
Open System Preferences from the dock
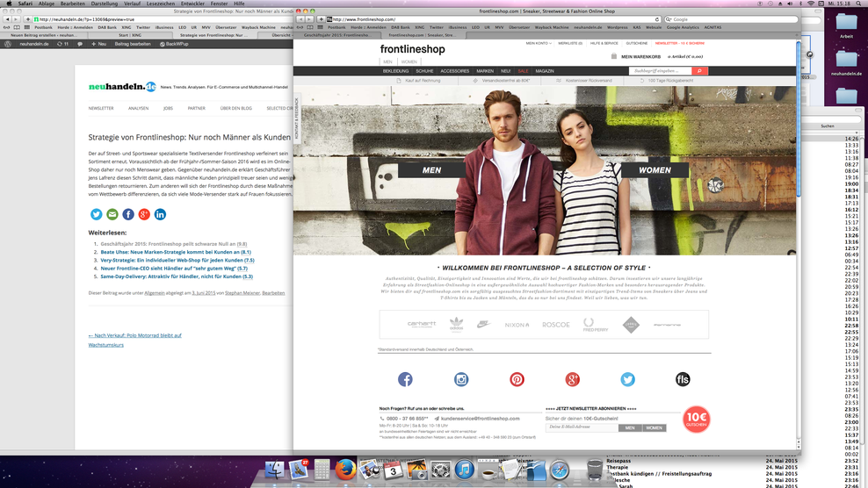point(441,470)
